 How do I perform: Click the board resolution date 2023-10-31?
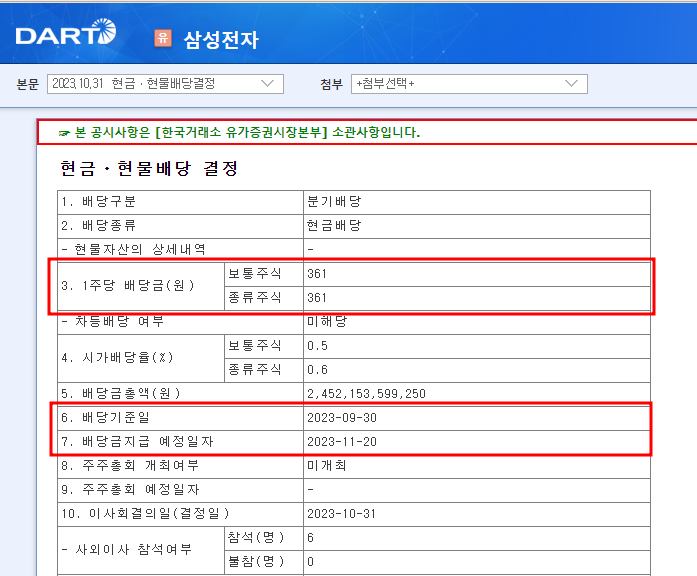click(341, 514)
